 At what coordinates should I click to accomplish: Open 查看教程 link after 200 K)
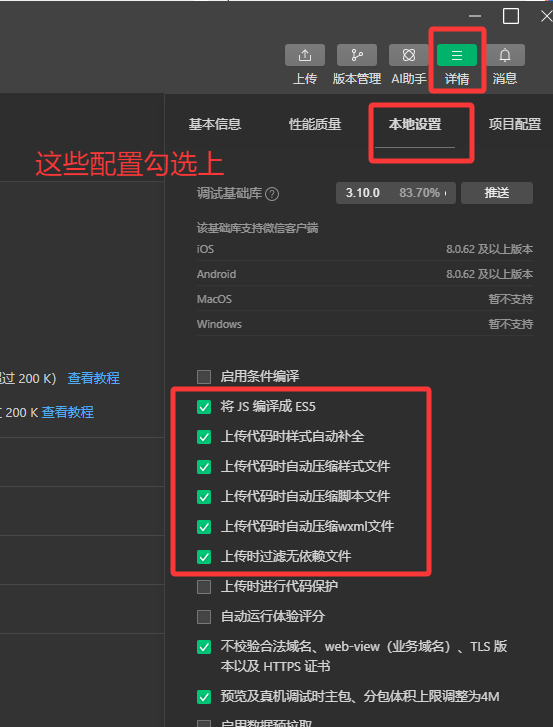tap(94, 378)
